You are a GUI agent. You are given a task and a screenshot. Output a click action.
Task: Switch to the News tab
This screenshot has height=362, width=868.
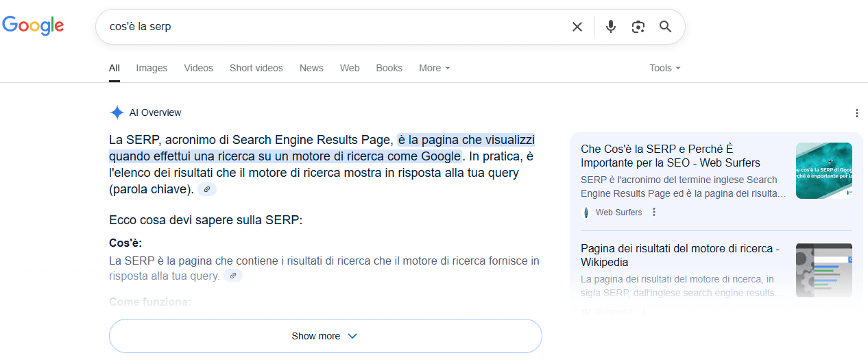(311, 68)
